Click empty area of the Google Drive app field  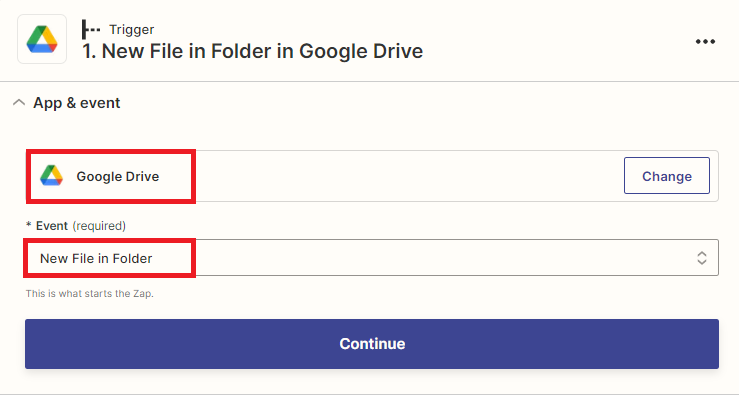tap(405, 176)
